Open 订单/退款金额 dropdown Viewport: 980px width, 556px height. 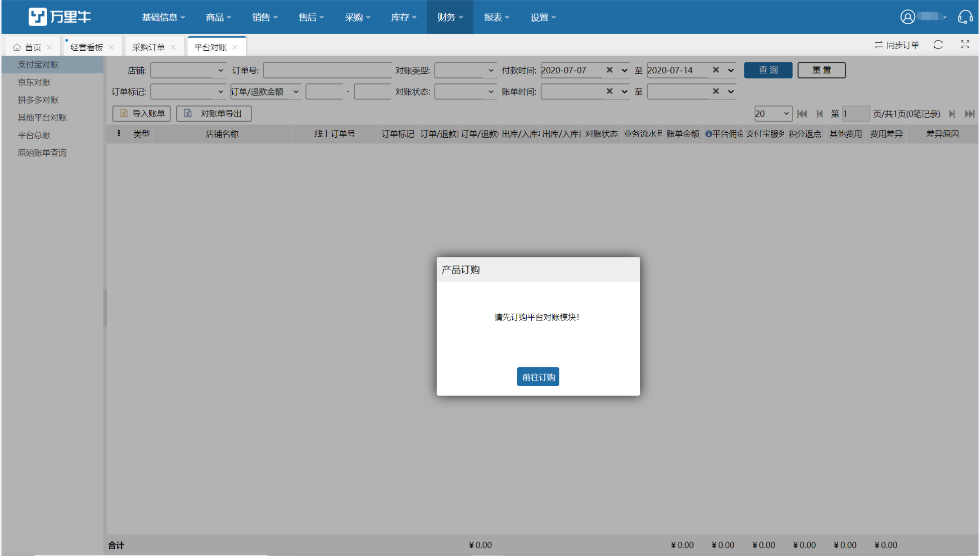(x=265, y=91)
